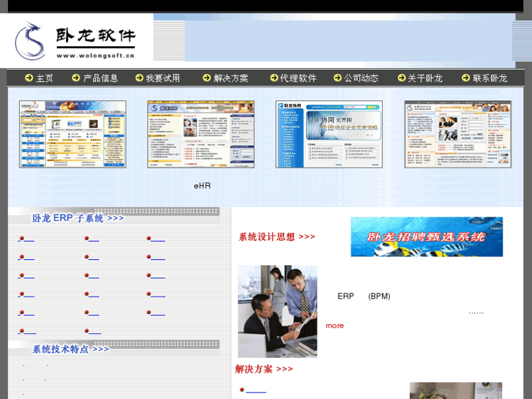Click the yellow arrow icon beside 关于卧龙
Viewport: 532px width, 399px height.
tap(401, 78)
